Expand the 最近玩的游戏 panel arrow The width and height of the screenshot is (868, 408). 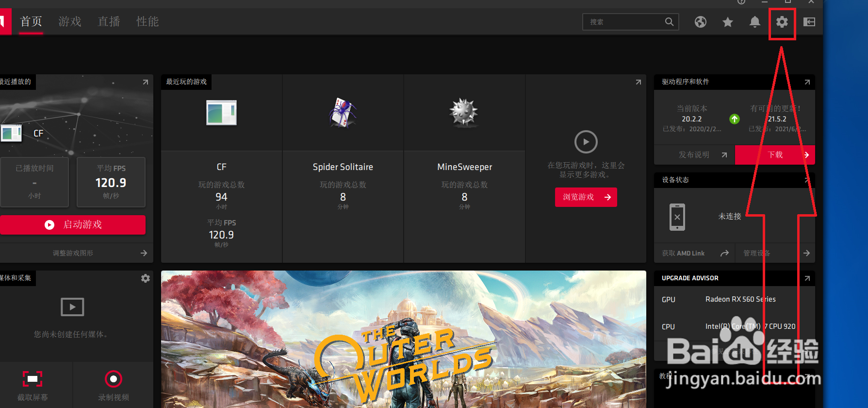click(x=638, y=82)
